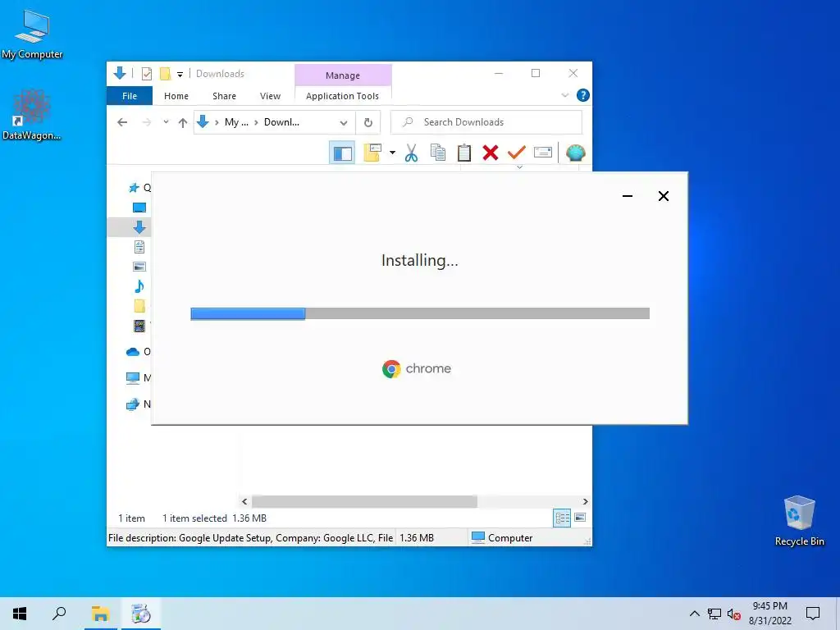Image resolution: width=840 pixels, height=630 pixels.
Task: Open the File tab
Action: click(x=130, y=96)
